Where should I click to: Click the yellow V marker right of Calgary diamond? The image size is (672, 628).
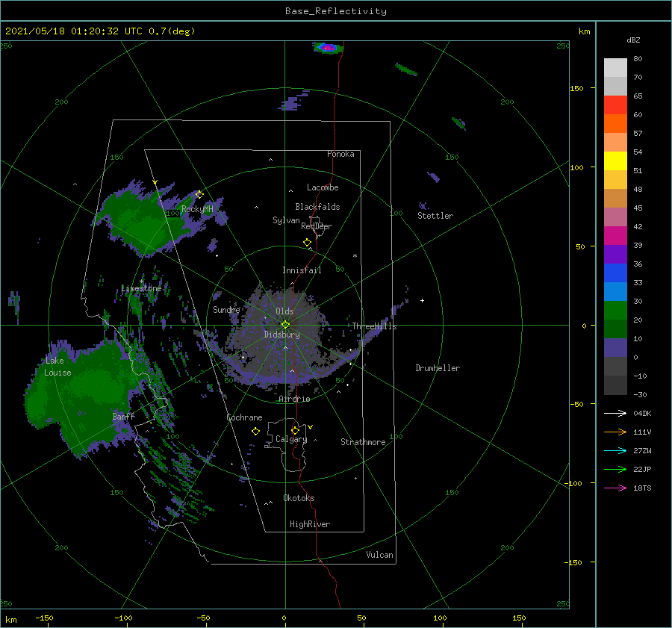pos(310,427)
